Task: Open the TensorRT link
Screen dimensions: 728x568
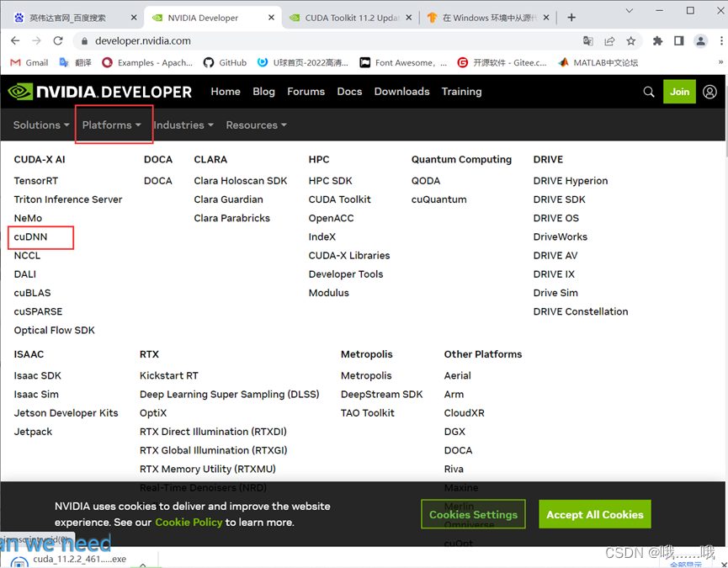Action: click(35, 181)
